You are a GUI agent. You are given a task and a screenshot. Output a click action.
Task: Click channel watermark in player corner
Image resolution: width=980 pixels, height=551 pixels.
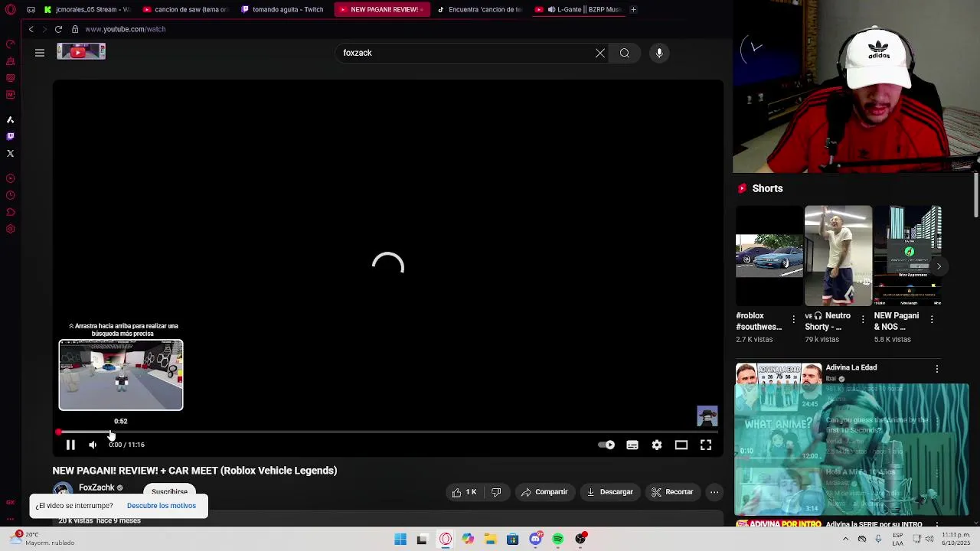[707, 416]
